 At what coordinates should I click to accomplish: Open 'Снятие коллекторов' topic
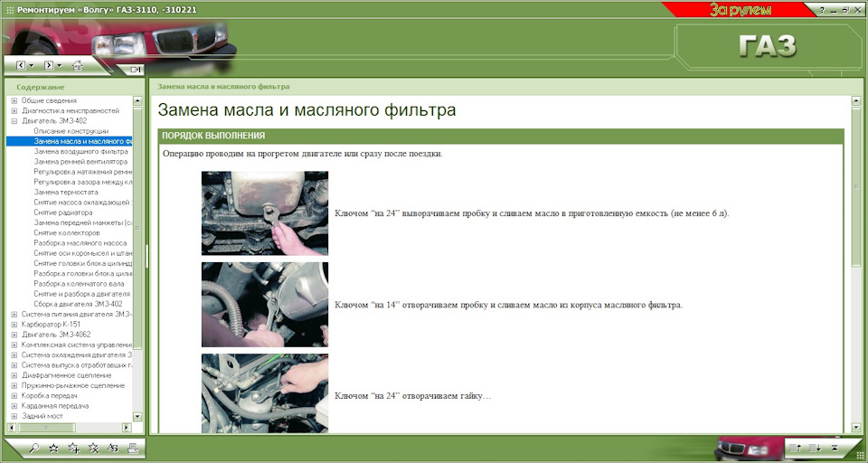click(66, 232)
